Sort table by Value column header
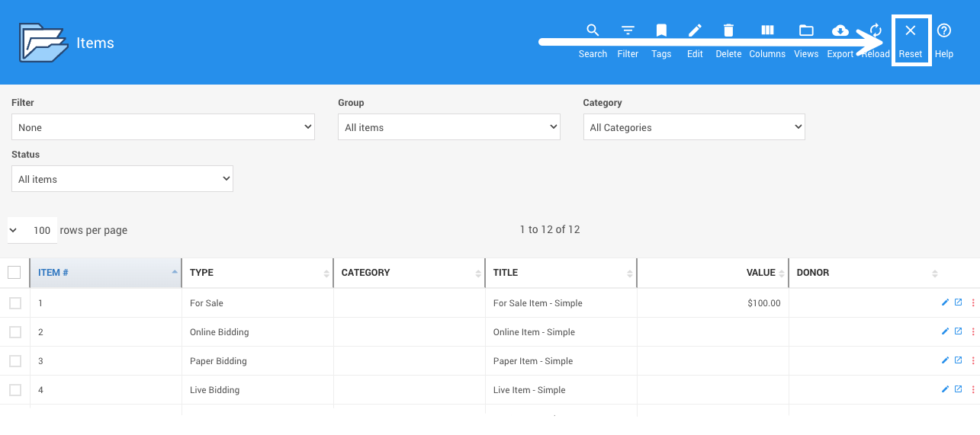 click(x=760, y=273)
